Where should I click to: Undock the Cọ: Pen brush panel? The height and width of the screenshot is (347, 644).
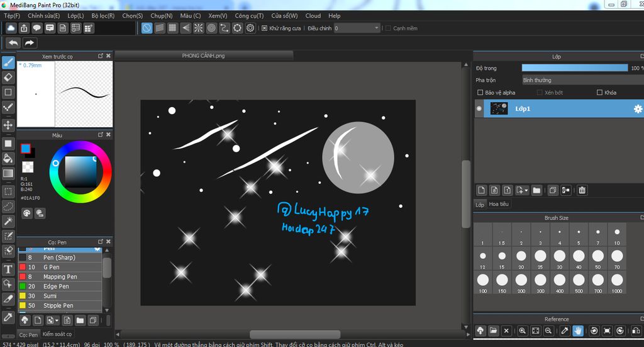[101, 241]
